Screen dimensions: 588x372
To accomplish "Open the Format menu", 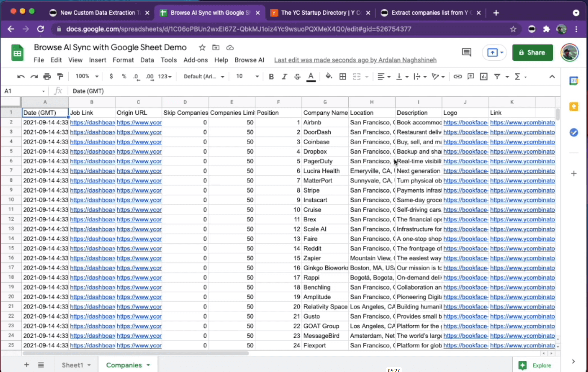I will 123,60.
